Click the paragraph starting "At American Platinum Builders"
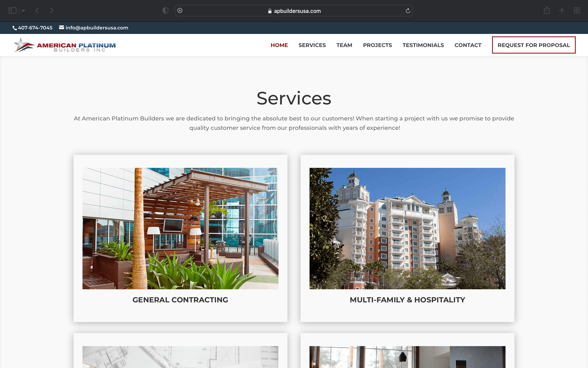 (294, 123)
